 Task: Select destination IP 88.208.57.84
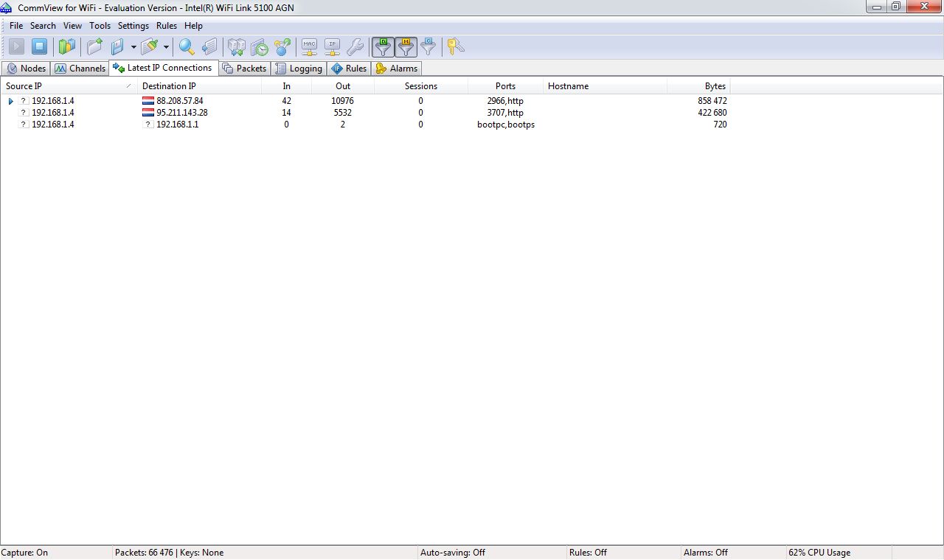[x=180, y=101]
